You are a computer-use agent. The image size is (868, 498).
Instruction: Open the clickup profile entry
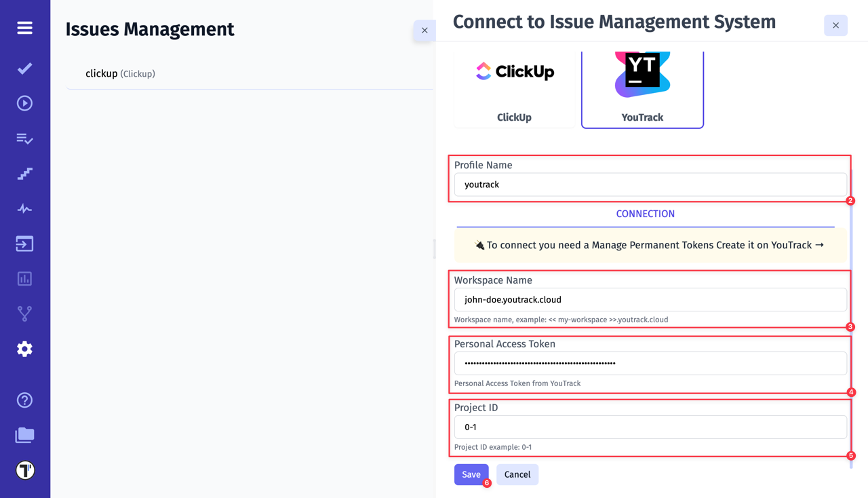pos(101,73)
